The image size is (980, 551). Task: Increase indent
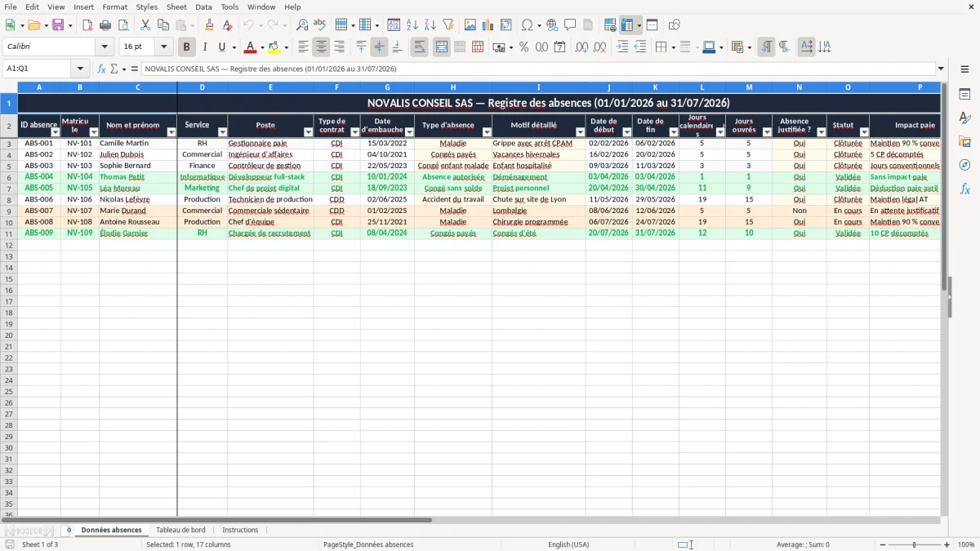[x=622, y=47]
